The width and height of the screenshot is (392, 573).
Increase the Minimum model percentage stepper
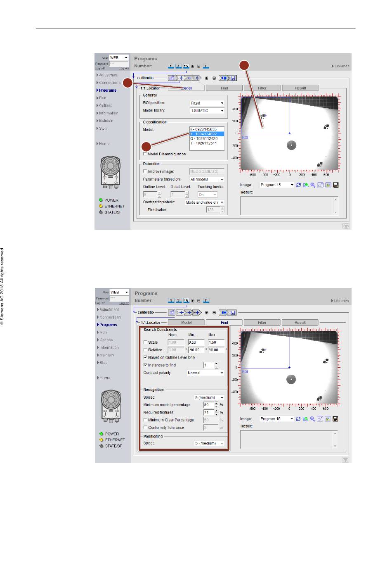pyautogui.click(x=217, y=404)
